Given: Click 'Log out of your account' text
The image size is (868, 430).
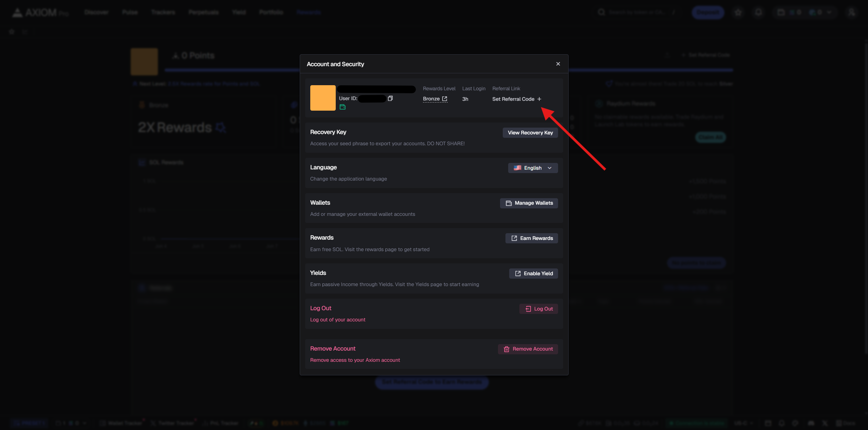Looking at the screenshot, I should pos(337,320).
